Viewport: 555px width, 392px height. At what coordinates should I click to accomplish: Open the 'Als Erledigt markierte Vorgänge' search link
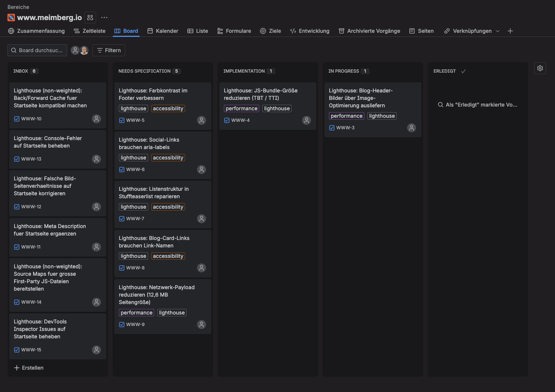tap(478, 105)
